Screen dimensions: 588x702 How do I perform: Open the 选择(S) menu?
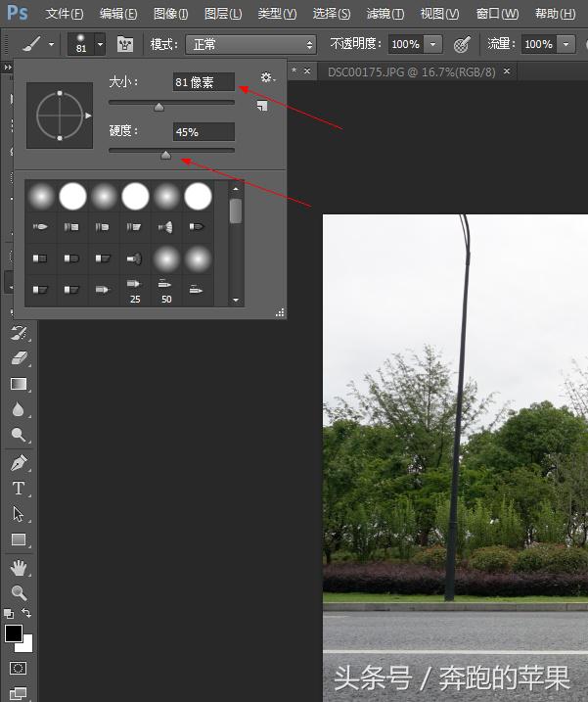(x=331, y=14)
